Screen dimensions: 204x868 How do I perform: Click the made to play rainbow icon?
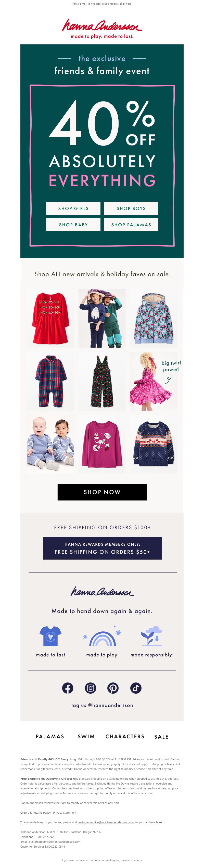102,636
